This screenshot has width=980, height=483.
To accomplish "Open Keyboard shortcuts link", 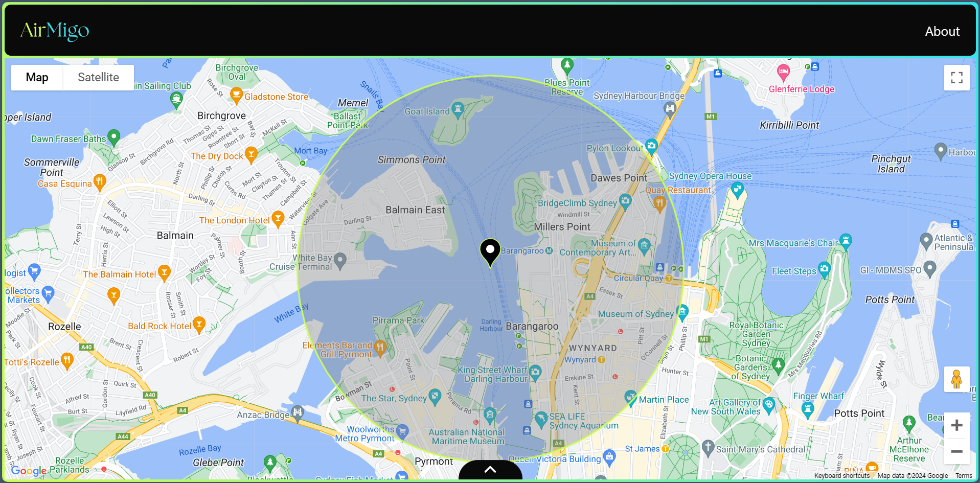I will (841, 476).
